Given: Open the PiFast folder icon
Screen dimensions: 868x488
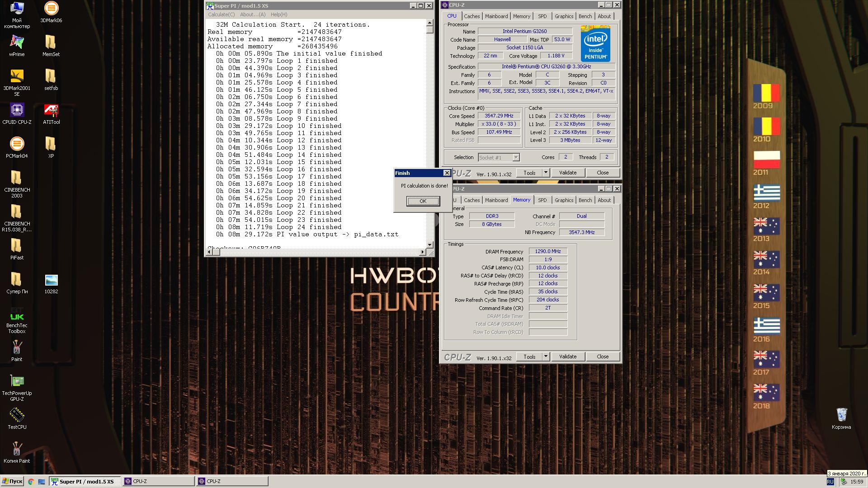Looking at the screenshot, I should (x=17, y=249).
